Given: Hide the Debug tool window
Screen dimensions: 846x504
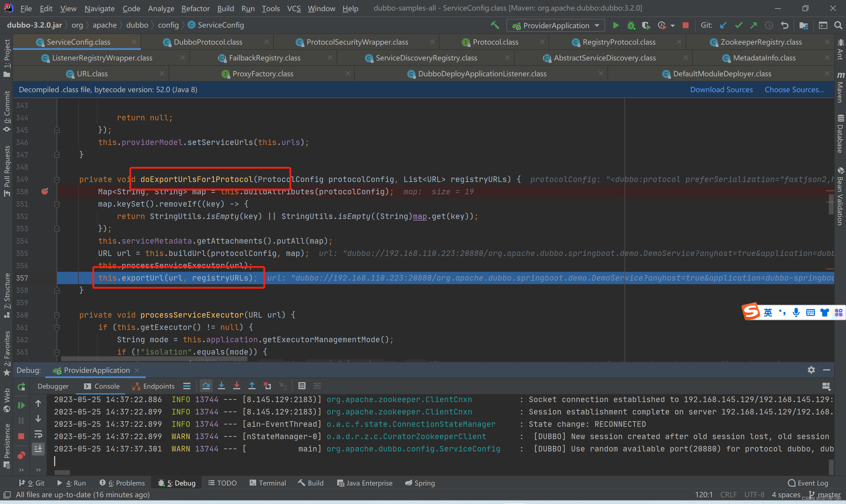Looking at the screenshot, I should (827, 370).
